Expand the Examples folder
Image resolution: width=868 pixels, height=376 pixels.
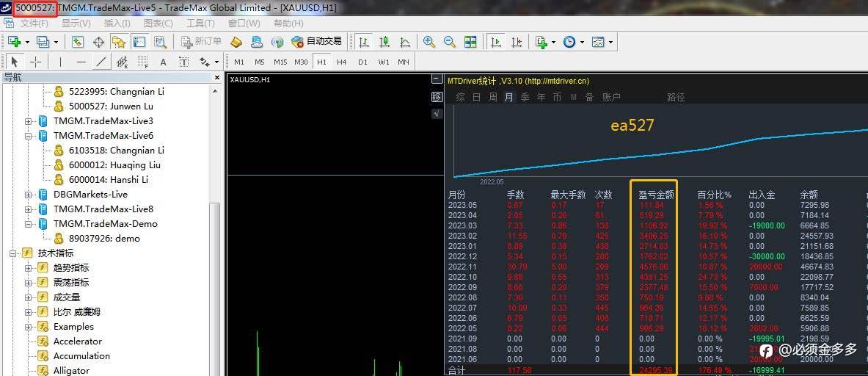28,327
